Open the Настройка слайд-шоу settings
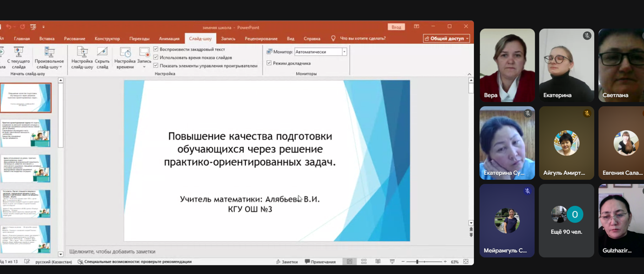Screen dimensions: 644x274 (x=82, y=57)
